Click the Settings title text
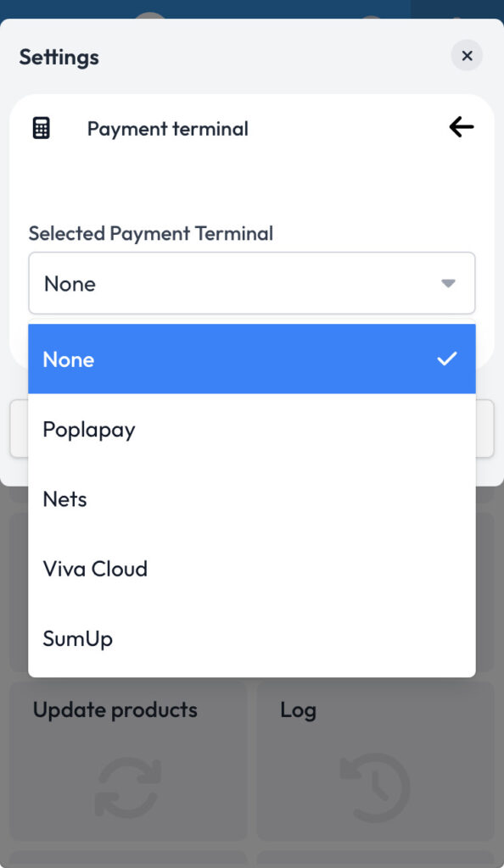Screen dimensions: 504x868 coord(59,57)
